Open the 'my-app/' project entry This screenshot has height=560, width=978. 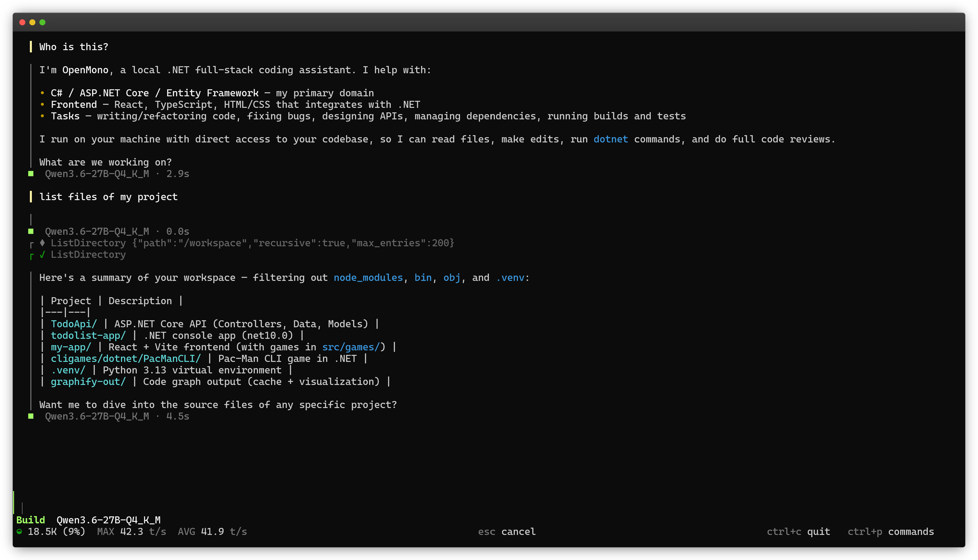pyautogui.click(x=71, y=347)
